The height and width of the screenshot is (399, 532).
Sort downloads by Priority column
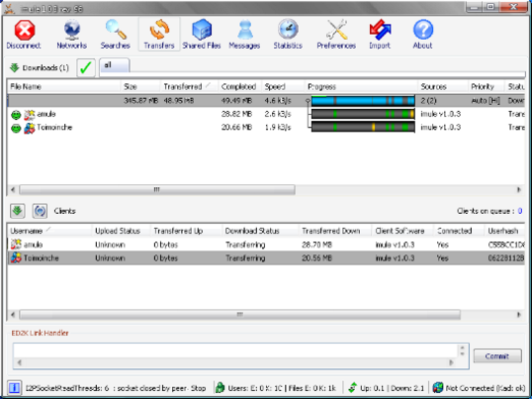coord(487,86)
